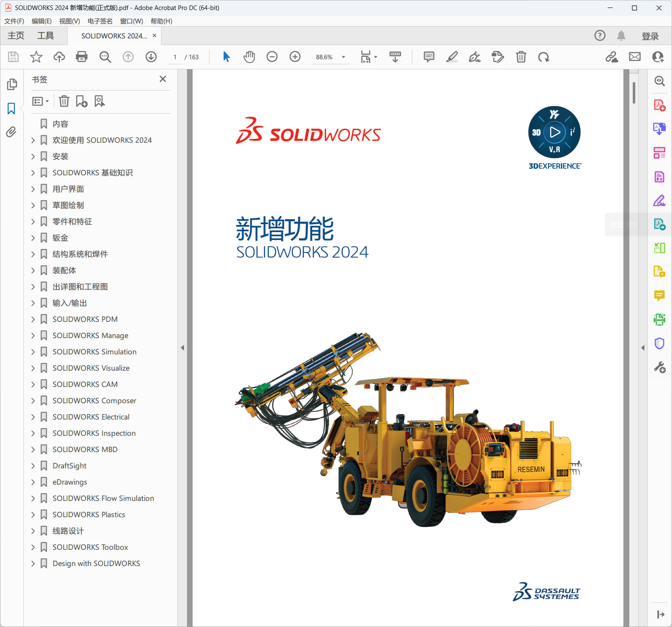Jump to SOLIDWORKS Toolbox bookmark

[x=90, y=547]
